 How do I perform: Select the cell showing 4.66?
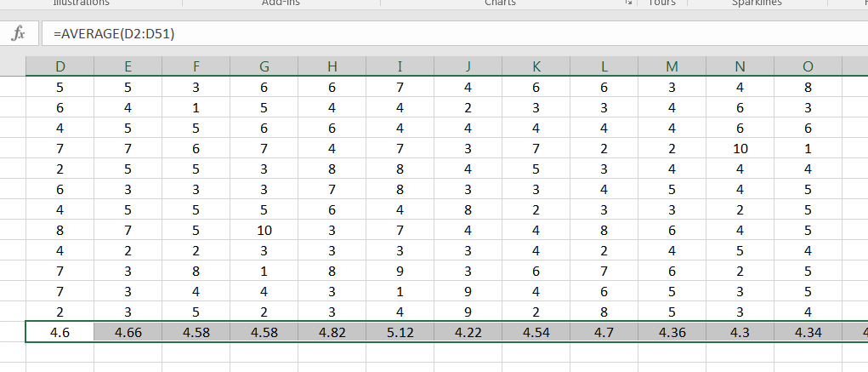point(128,332)
